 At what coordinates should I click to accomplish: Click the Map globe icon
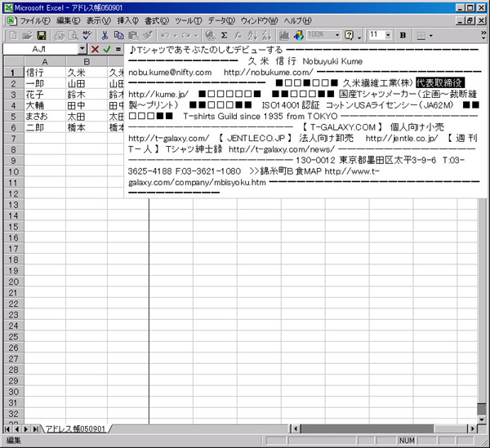(298, 35)
